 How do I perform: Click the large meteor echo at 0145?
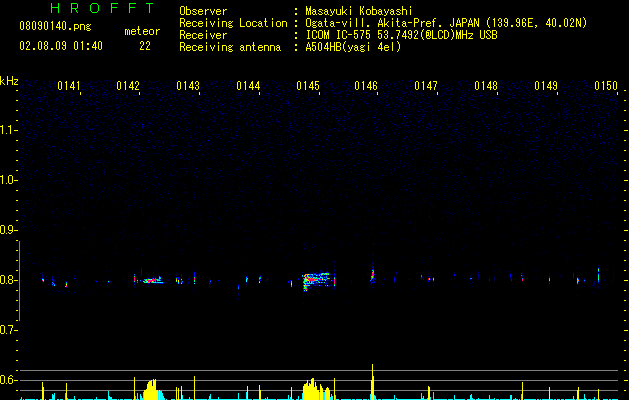[318, 280]
